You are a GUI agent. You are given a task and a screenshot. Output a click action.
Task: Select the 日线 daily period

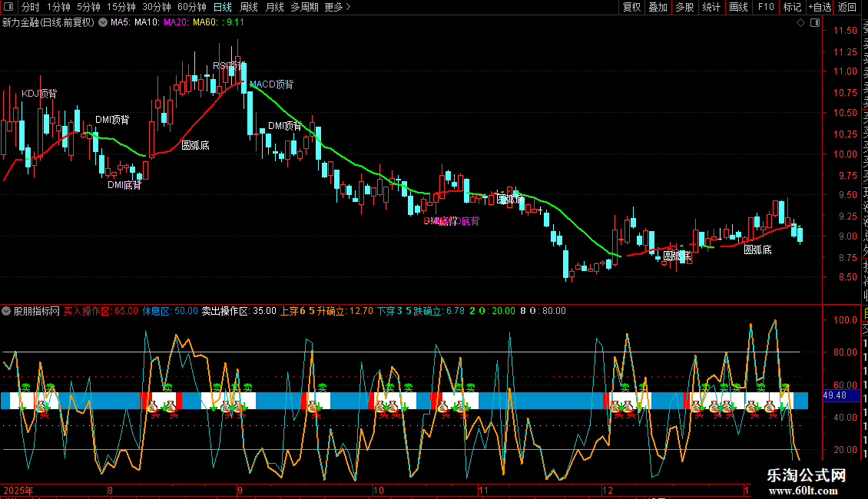223,7
